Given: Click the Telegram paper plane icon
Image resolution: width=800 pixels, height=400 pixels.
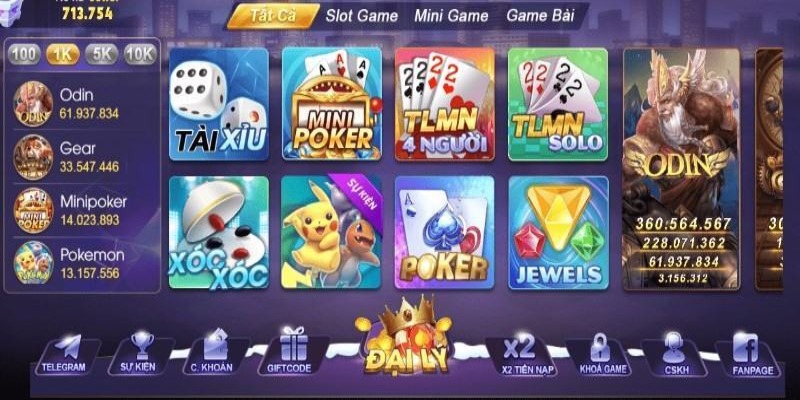Looking at the screenshot, I should point(67,346).
